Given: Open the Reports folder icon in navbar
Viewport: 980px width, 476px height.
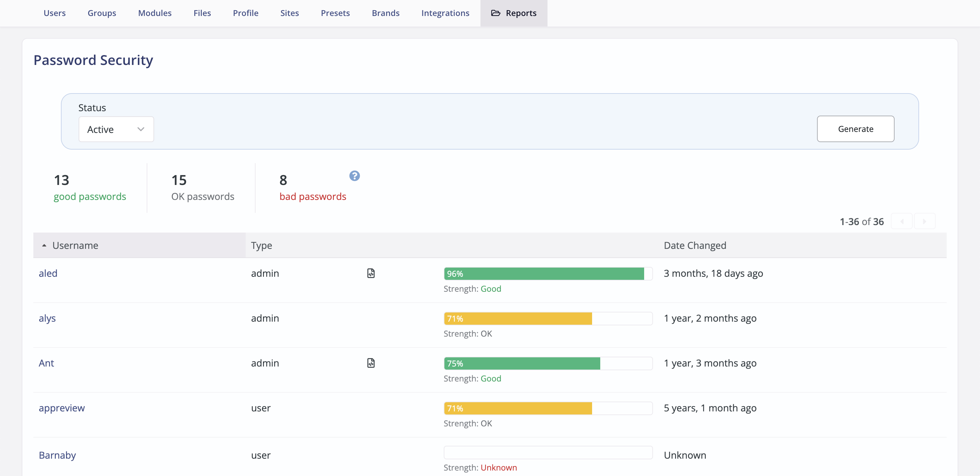Looking at the screenshot, I should [496, 13].
